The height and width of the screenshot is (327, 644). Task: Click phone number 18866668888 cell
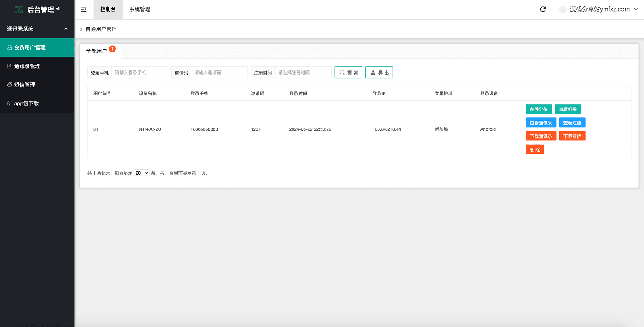[x=204, y=129]
